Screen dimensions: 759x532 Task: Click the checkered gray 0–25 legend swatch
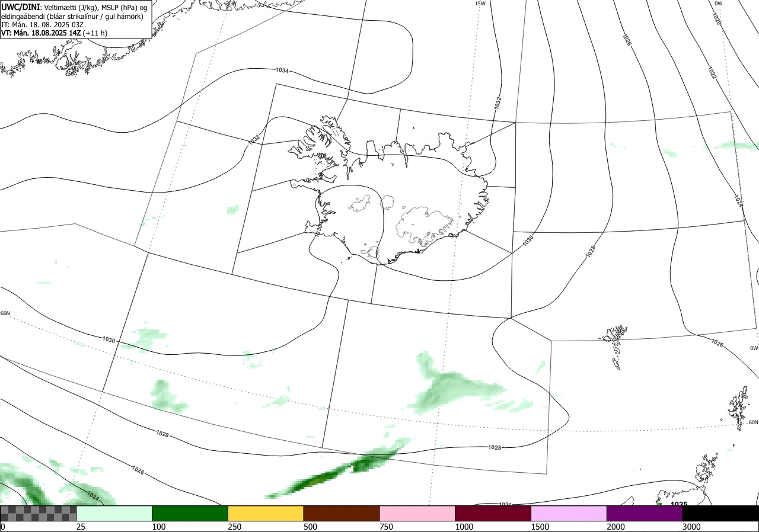click(39, 513)
